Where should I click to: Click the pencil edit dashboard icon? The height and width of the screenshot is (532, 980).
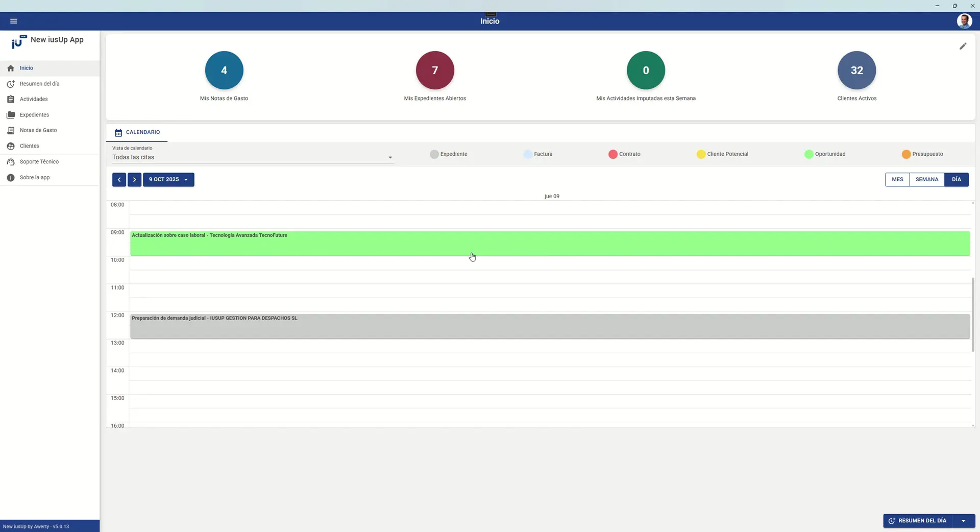pyautogui.click(x=963, y=46)
